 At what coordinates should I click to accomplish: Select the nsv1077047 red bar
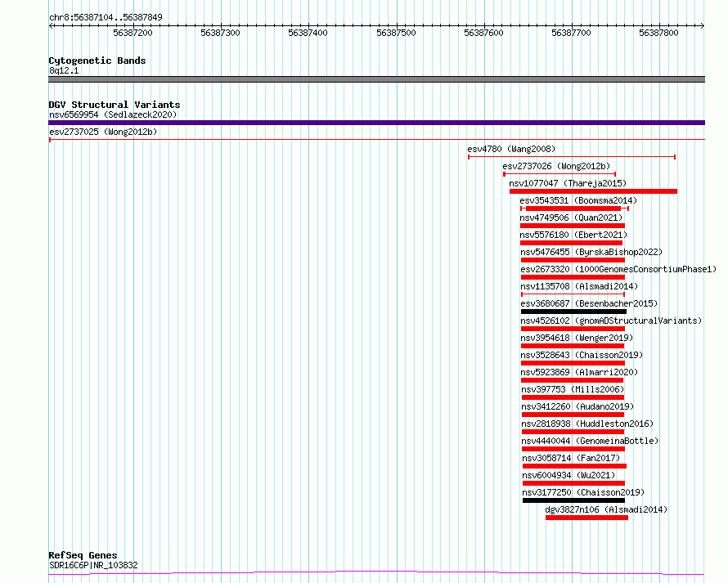click(593, 191)
